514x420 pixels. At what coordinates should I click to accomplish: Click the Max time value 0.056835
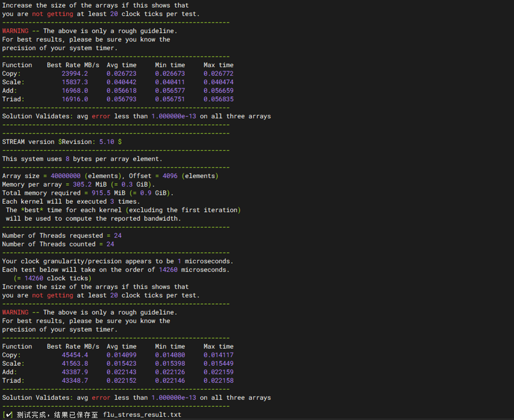click(x=218, y=99)
